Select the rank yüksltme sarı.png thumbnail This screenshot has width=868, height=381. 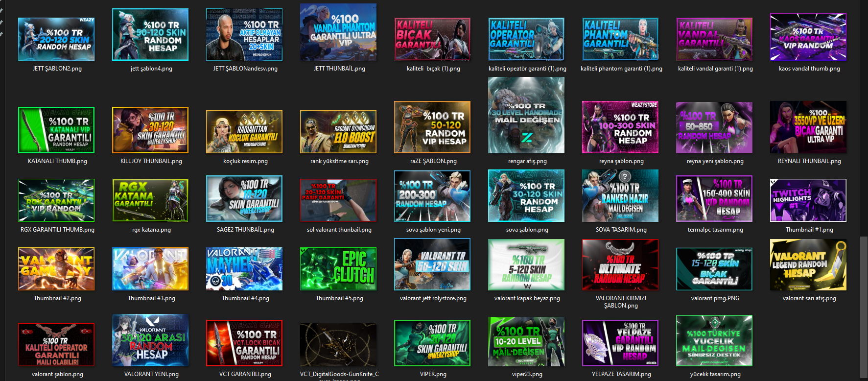338,132
